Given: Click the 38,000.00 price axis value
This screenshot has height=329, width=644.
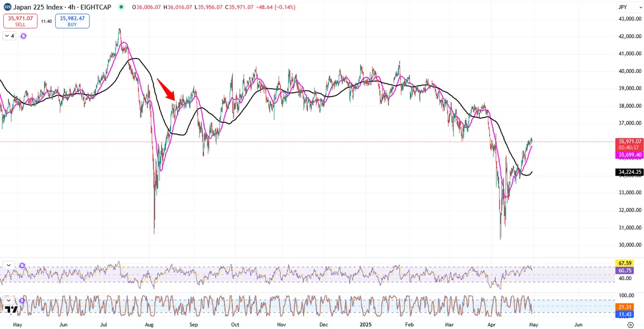Looking at the screenshot, I should click(x=630, y=106).
